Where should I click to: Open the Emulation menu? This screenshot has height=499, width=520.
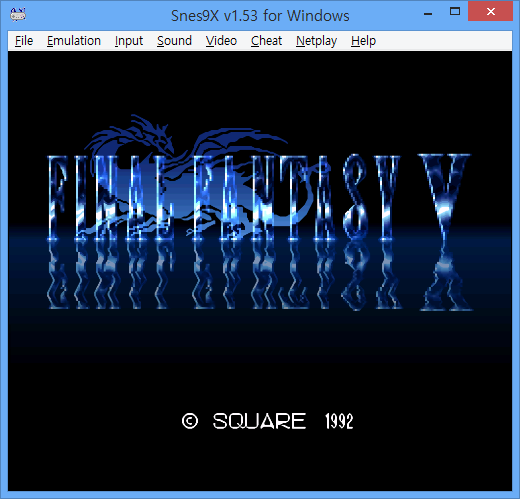click(x=74, y=41)
